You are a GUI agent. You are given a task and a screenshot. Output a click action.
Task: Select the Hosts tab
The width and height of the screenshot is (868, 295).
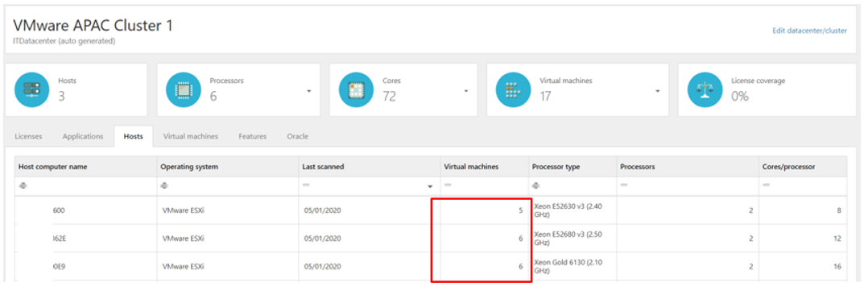(134, 136)
